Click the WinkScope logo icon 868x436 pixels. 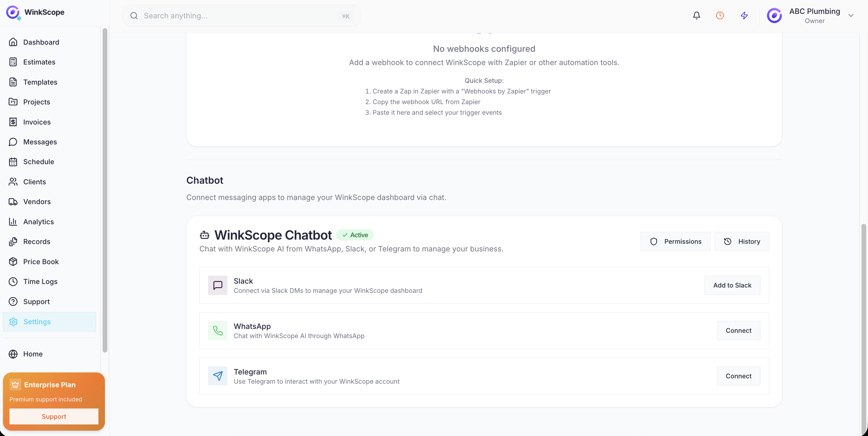(x=13, y=12)
